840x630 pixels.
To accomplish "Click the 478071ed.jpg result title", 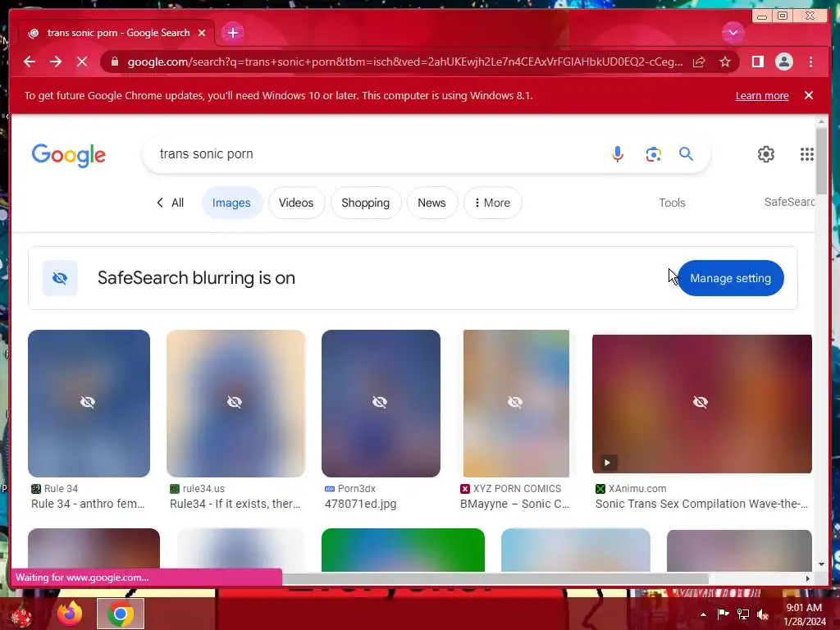I will click(361, 504).
